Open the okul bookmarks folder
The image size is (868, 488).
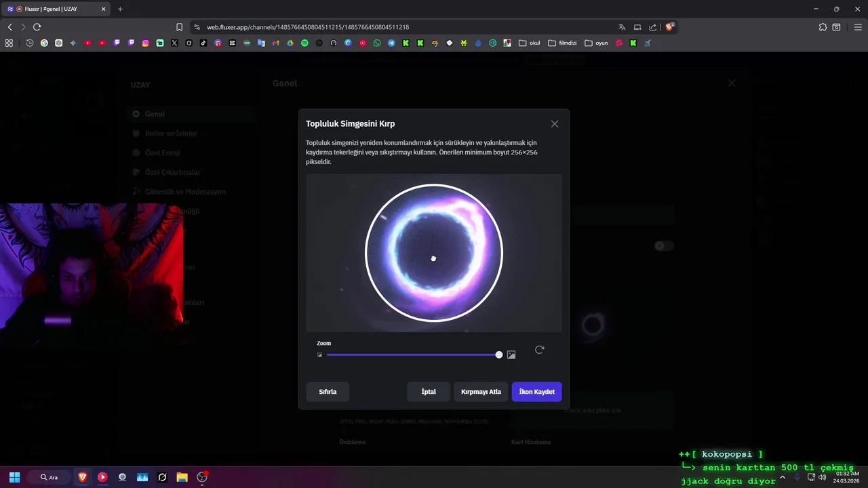530,43
